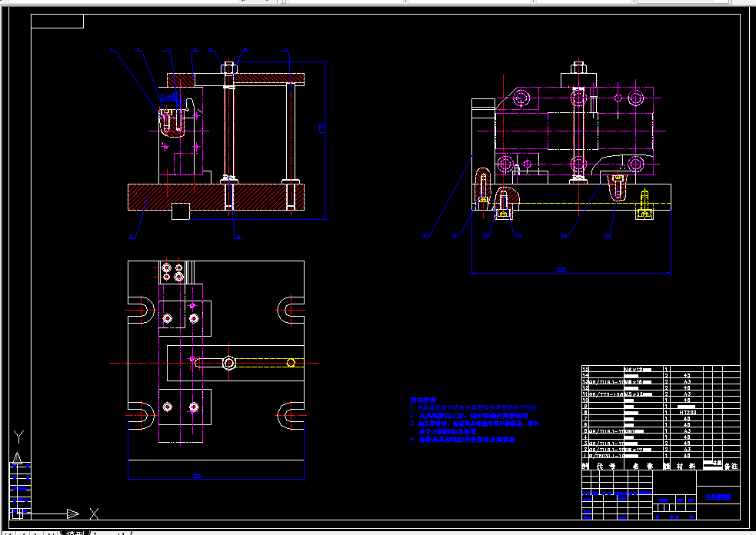The image size is (756, 535).
Task: Select the 代号 column header in the parts list
Action: (x=607, y=466)
